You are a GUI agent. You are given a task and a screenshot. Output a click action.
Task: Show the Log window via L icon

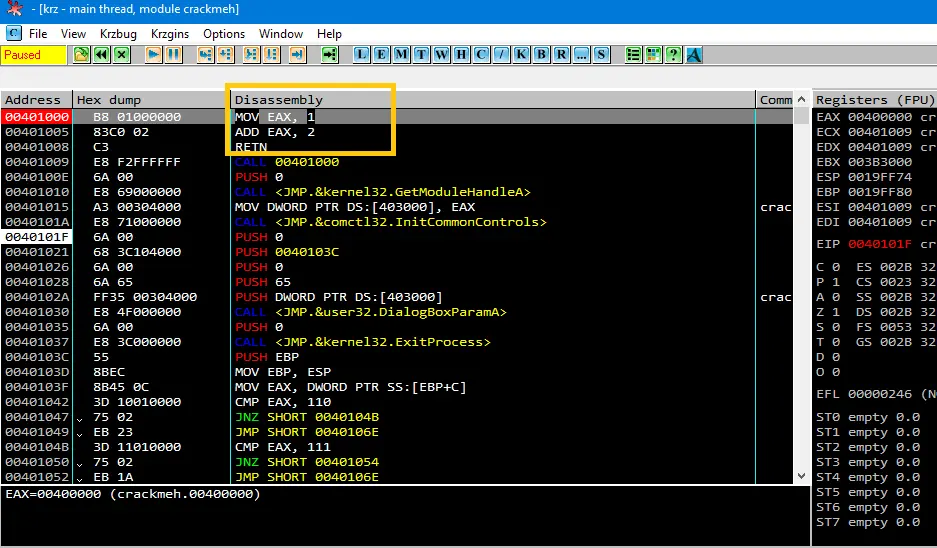(362, 55)
